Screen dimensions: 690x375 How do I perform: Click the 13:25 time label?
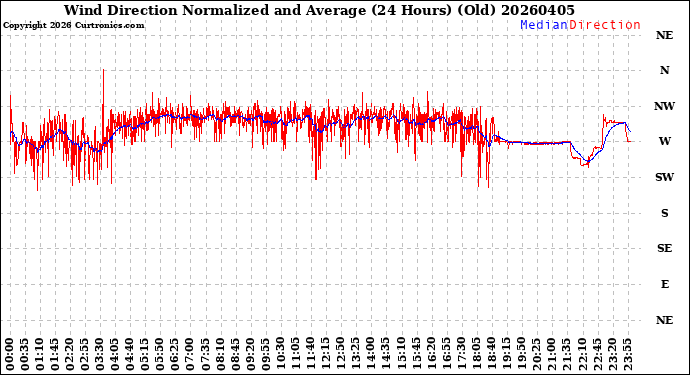pos(356,354)
